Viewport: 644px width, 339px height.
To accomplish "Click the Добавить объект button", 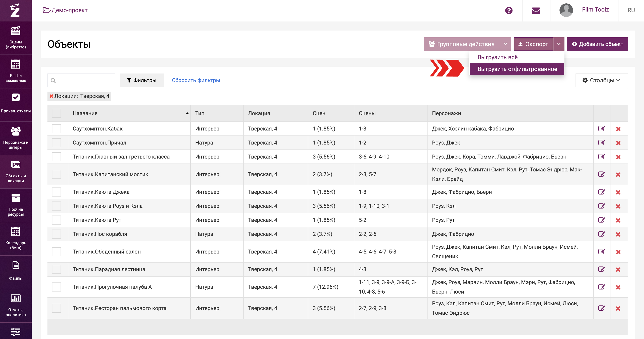I will [x=597, y=44].
